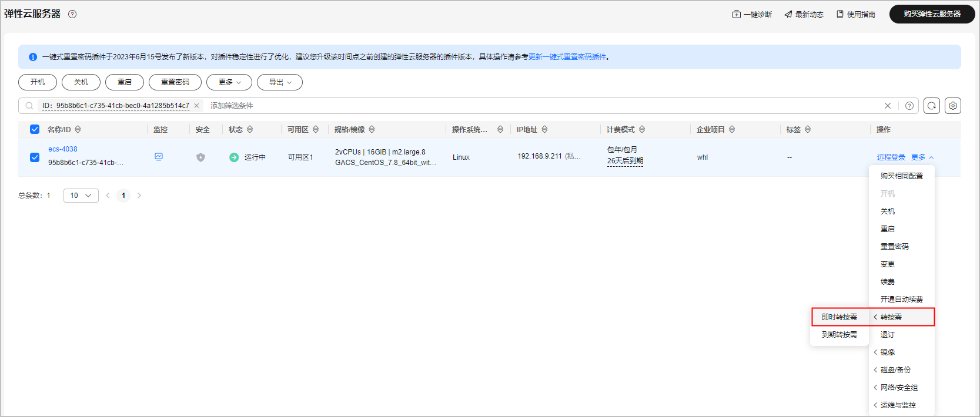Click the search magnifier icon
980x417 pixels.
tap(29, 106)
